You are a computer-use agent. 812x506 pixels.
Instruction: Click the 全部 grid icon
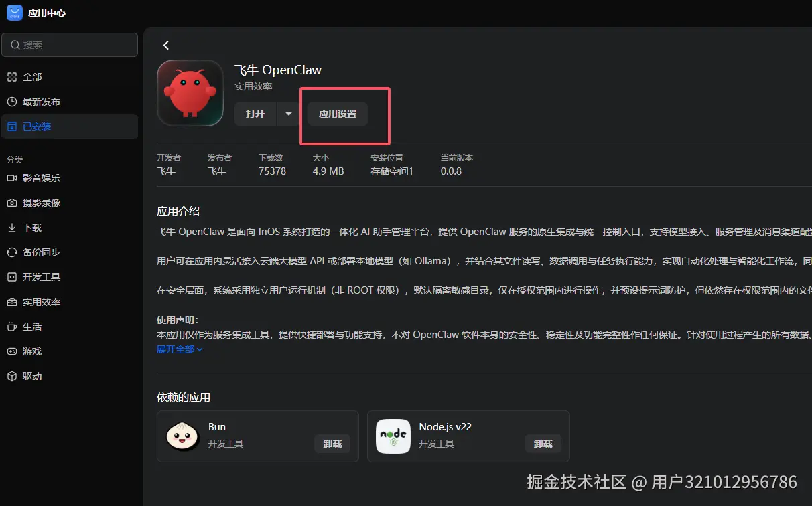point(12,77)
